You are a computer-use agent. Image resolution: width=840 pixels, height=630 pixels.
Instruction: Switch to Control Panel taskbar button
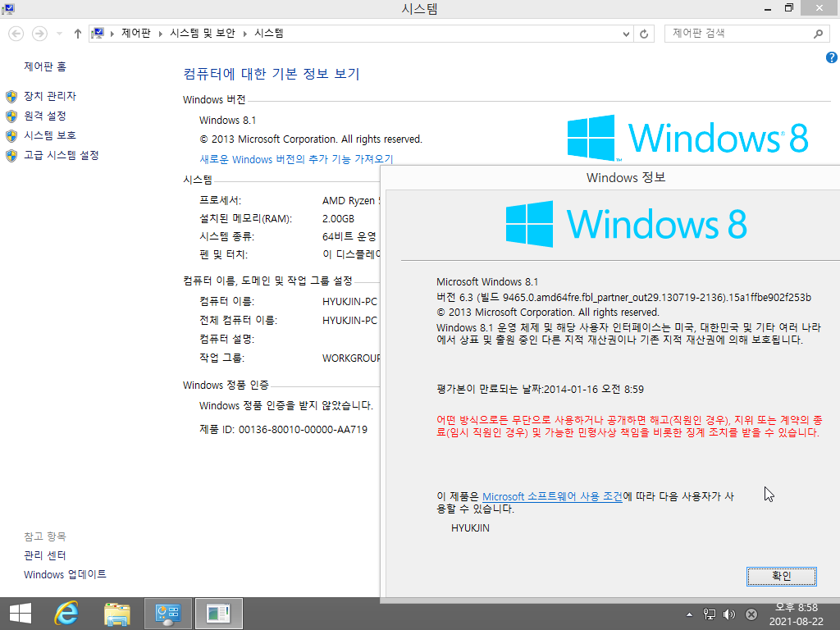(x=168, y=614)
